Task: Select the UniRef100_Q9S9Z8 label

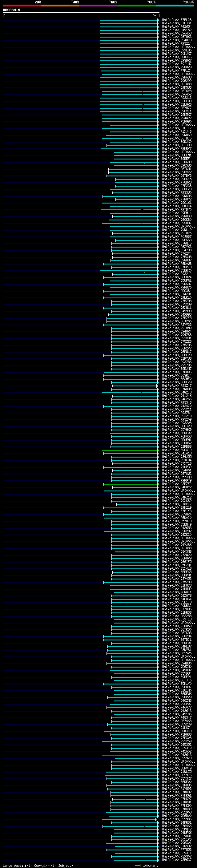Action: pos(177,758)
